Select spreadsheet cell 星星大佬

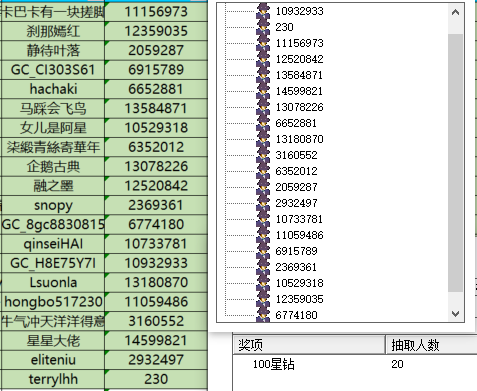[x=53, y=341]
